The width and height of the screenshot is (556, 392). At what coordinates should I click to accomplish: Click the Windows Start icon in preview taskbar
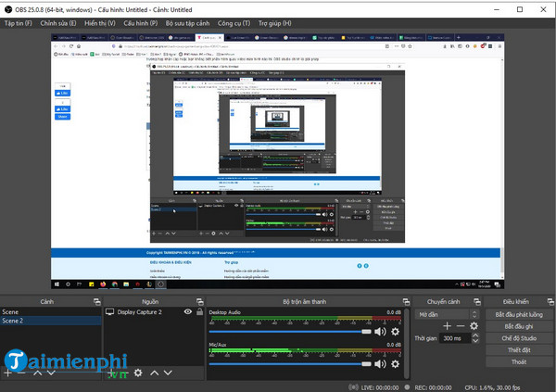pos(57,285)
